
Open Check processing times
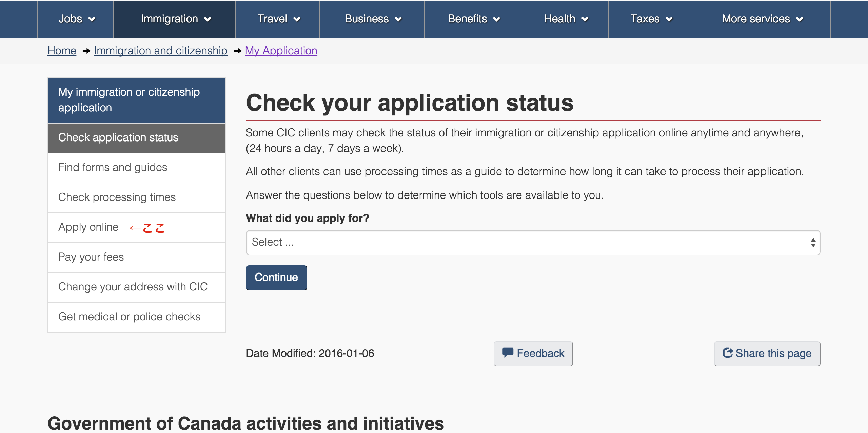coord(137,197)
